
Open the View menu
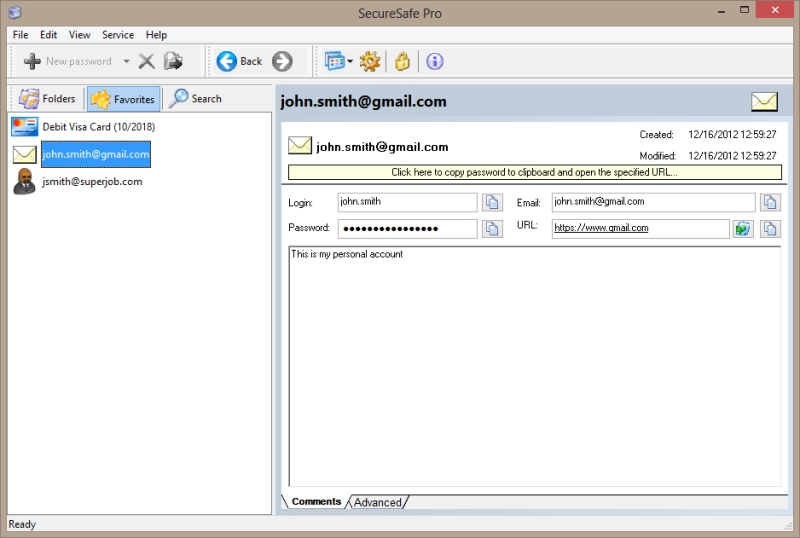click(x=80, y=35)
